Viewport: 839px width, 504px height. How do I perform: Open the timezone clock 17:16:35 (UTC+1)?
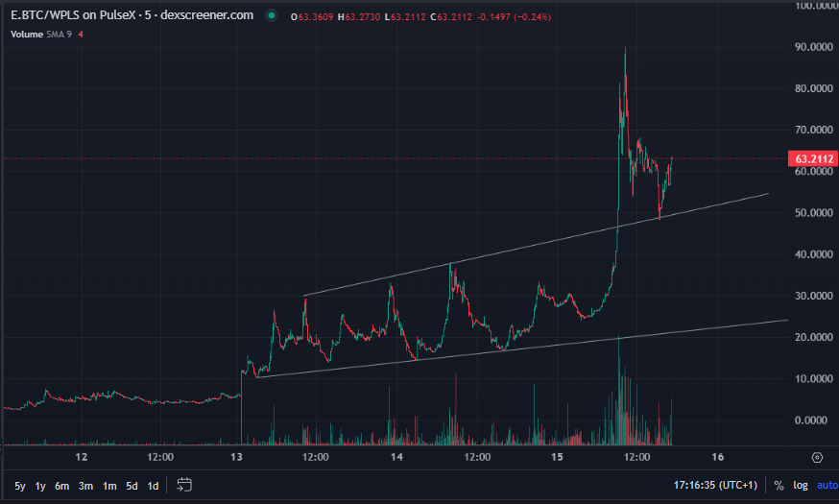click(715, 485)
